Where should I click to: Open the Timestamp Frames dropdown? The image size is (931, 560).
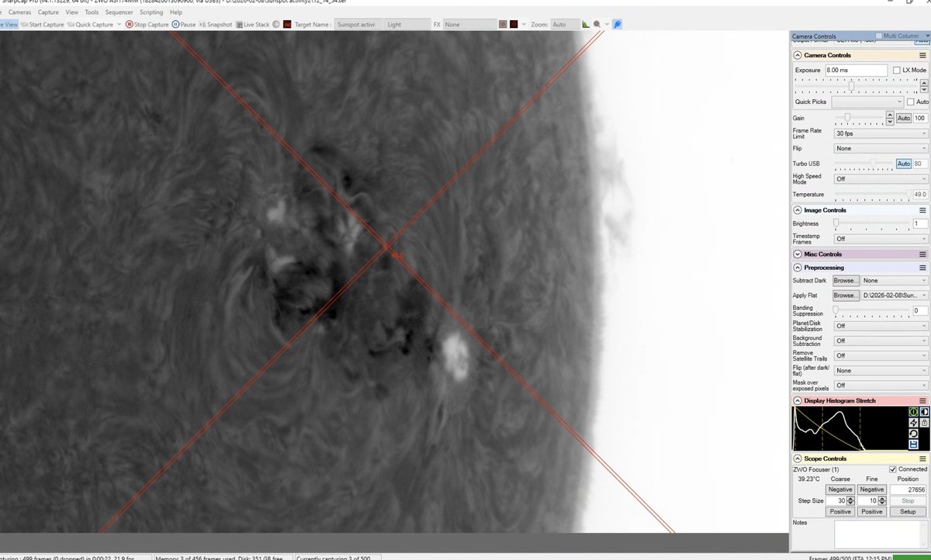[881, 239]
